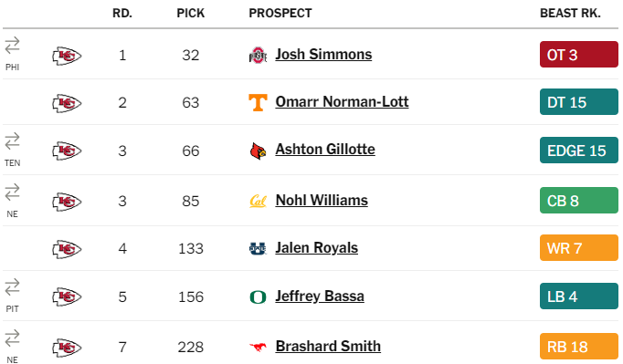The height and width of the screenshot is (364, 623).
Task: Click the red OT 3 rank badge
Action: pos(578,55)
